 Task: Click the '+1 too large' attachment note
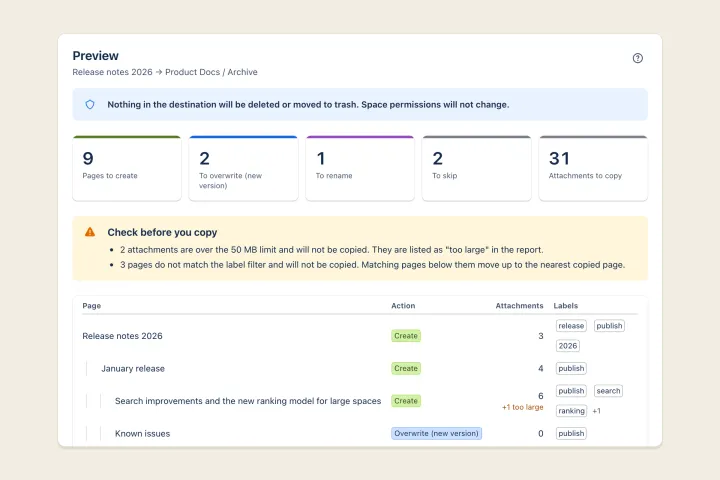tap(523, 407)
